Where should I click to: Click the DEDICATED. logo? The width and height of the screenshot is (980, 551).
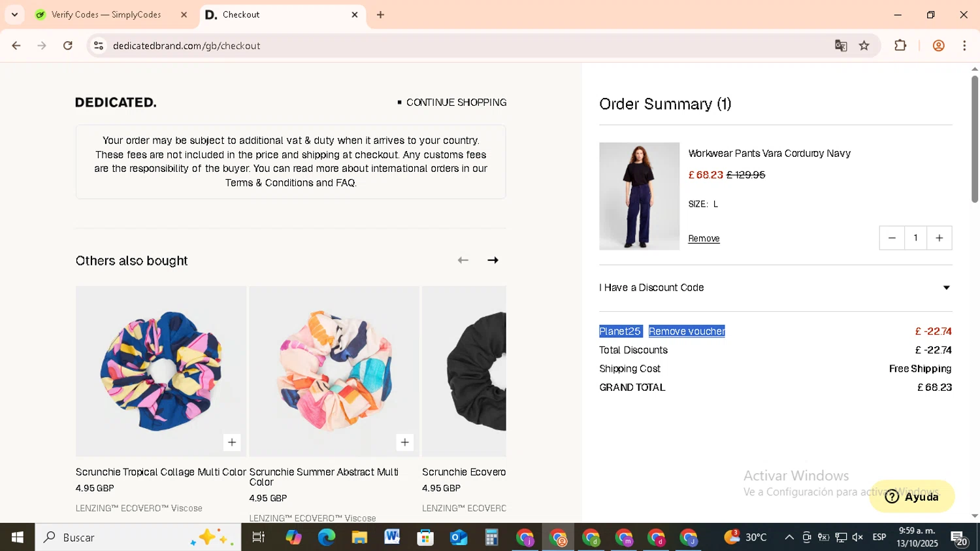(116, 103)
